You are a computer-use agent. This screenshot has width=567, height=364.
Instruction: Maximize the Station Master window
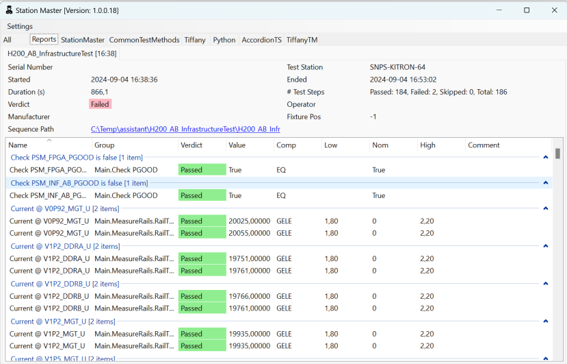tap(526, 10)
